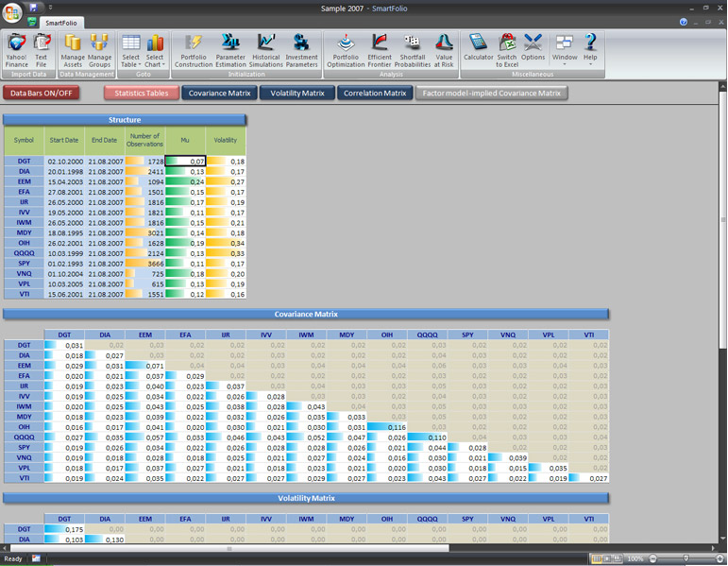Toggle Data Bars ON/OFF

point(42,93)
